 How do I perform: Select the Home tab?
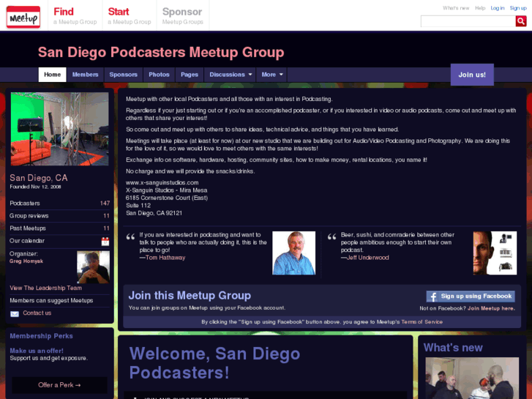click(x=52, y=75)
